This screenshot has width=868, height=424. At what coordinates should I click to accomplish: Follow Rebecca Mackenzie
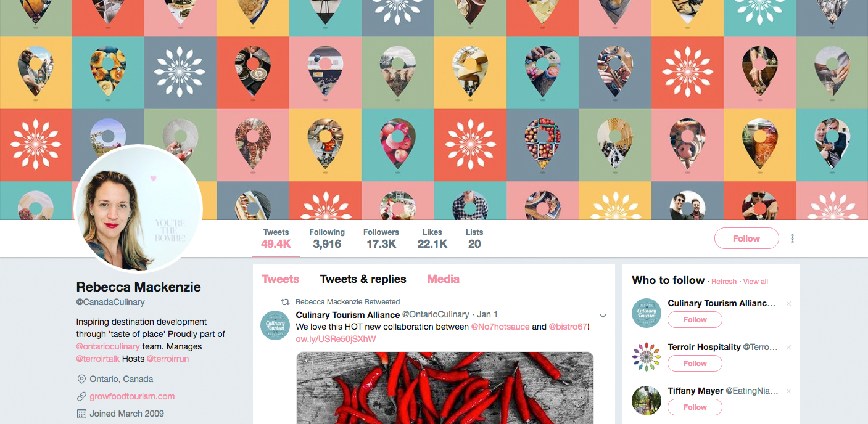click(x=746, y=238)
